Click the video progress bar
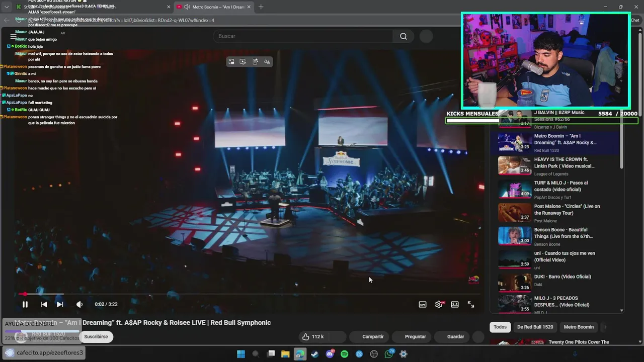 pos(250,294)
